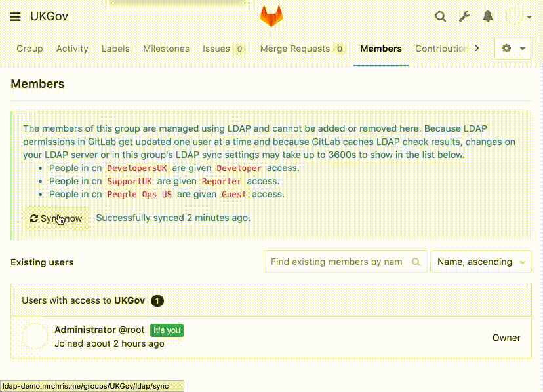
Task: Switch to the Activity tab
Action: pos(72,49)
